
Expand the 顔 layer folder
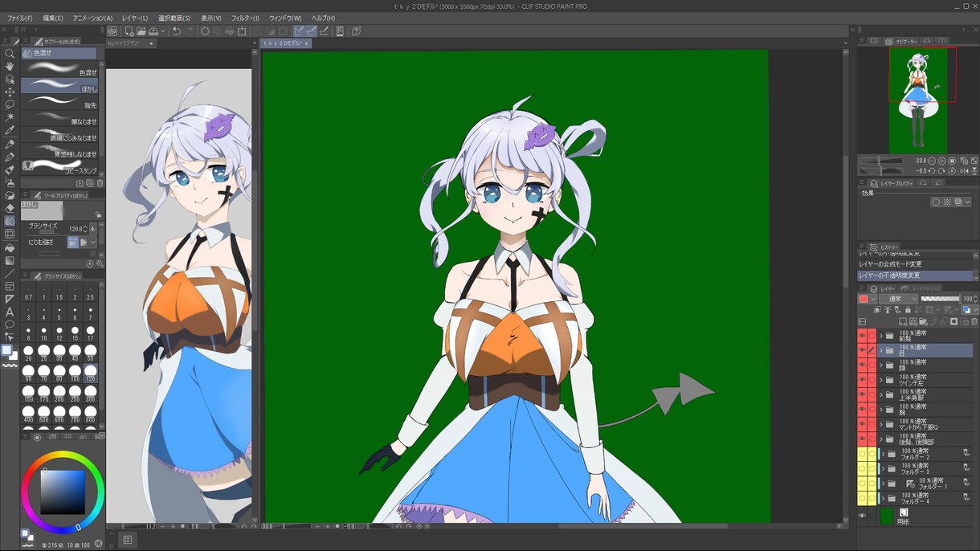point(881,365)
